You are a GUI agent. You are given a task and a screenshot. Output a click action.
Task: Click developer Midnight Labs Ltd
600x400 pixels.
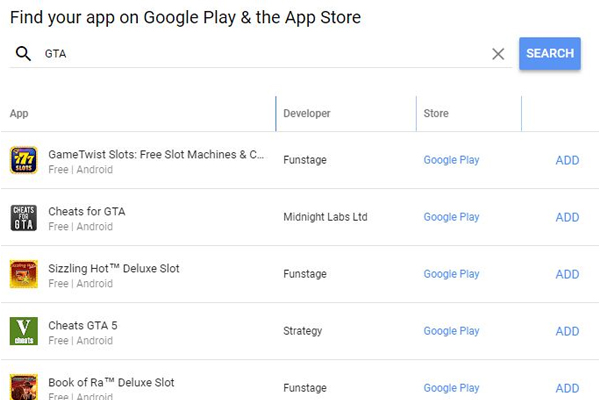325,217
